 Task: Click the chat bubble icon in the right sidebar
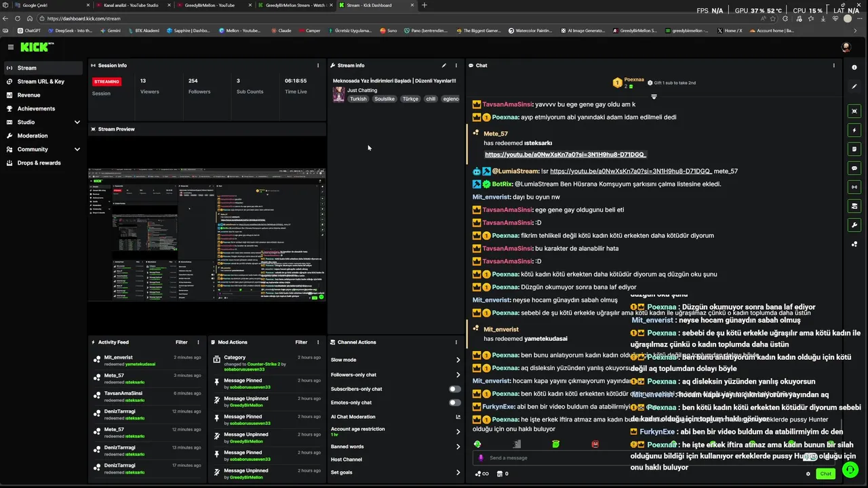pos(854,168)
